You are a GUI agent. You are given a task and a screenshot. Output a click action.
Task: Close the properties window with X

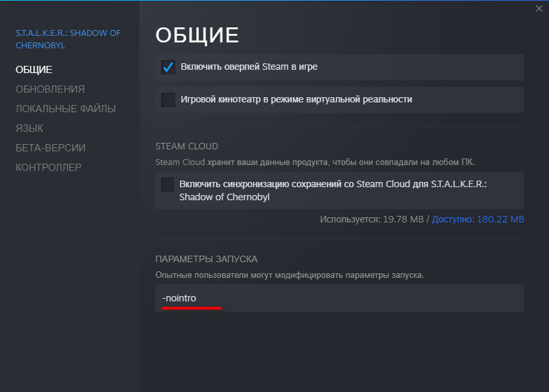[539, 8]
